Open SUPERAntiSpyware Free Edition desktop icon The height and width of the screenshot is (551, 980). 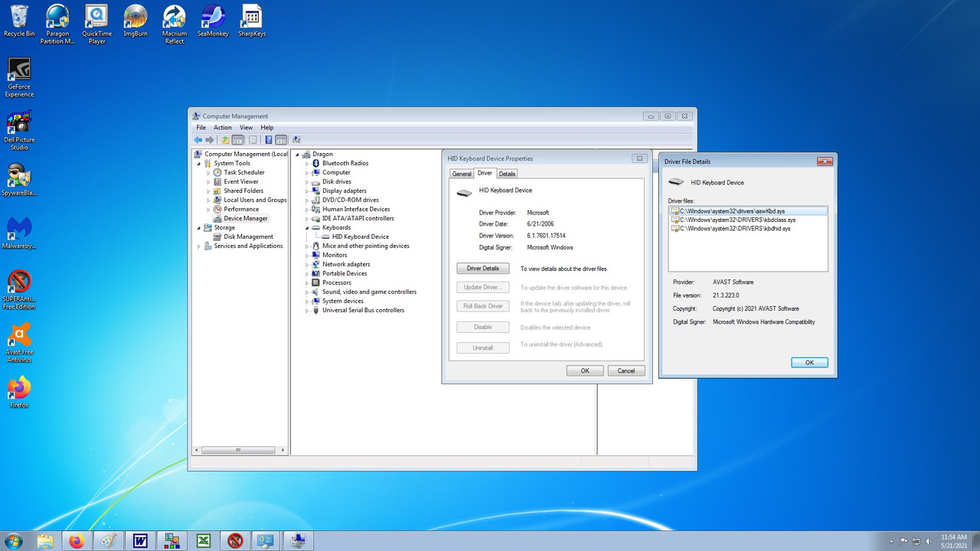pyautogui.click(x=19, y=289)
